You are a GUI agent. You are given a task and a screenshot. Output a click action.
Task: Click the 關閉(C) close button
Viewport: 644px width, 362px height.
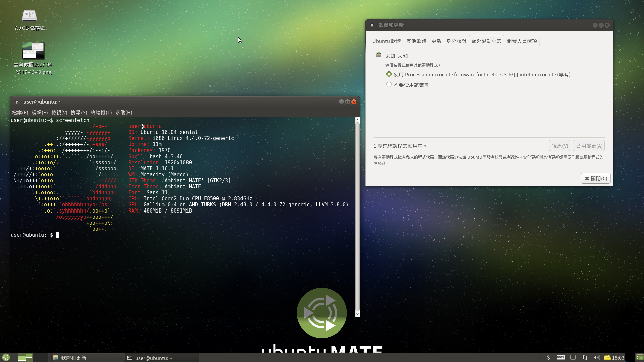click(x=596, y=179)
